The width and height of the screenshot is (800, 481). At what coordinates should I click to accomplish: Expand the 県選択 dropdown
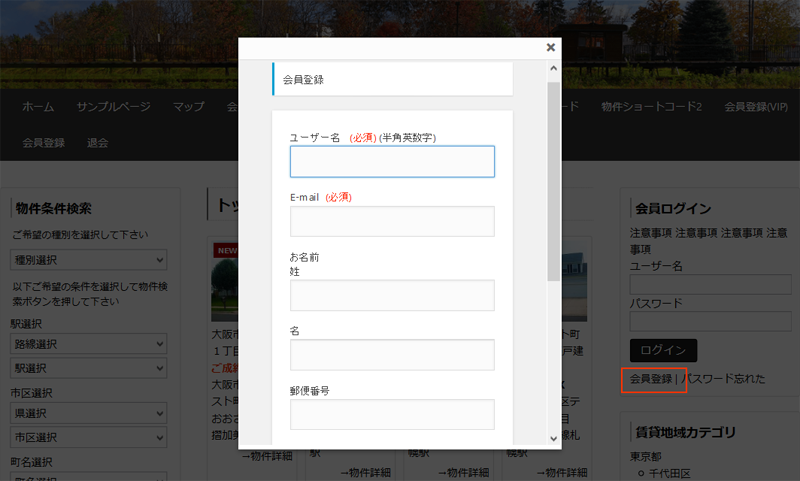tap(89, 412)
